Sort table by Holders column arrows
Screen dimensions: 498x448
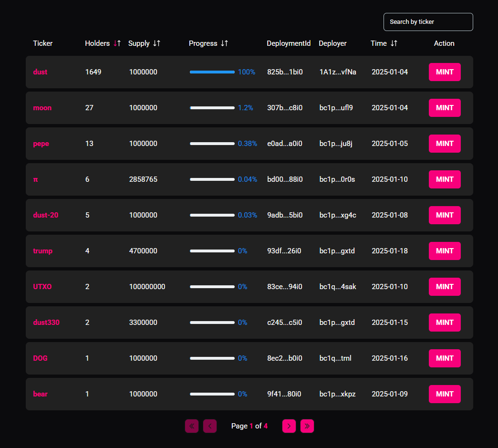click(117, 43)
